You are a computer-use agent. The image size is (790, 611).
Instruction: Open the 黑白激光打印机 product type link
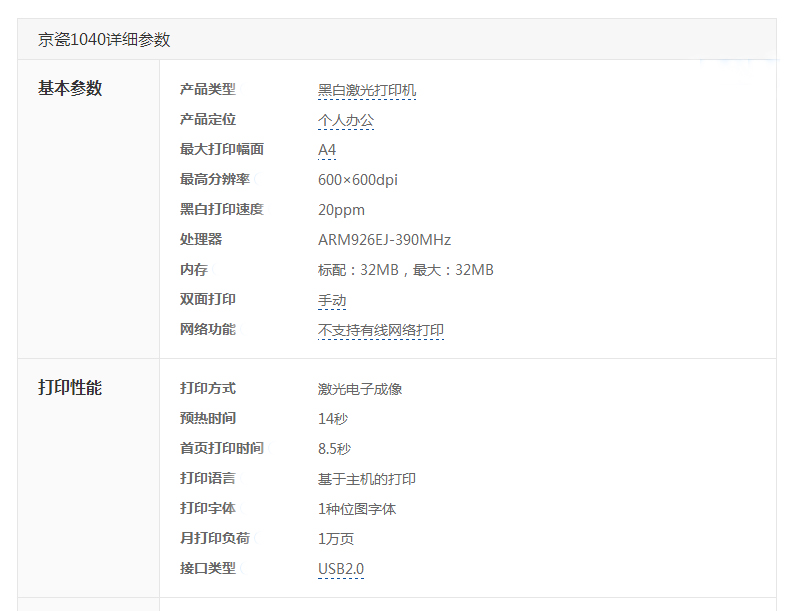367,90
